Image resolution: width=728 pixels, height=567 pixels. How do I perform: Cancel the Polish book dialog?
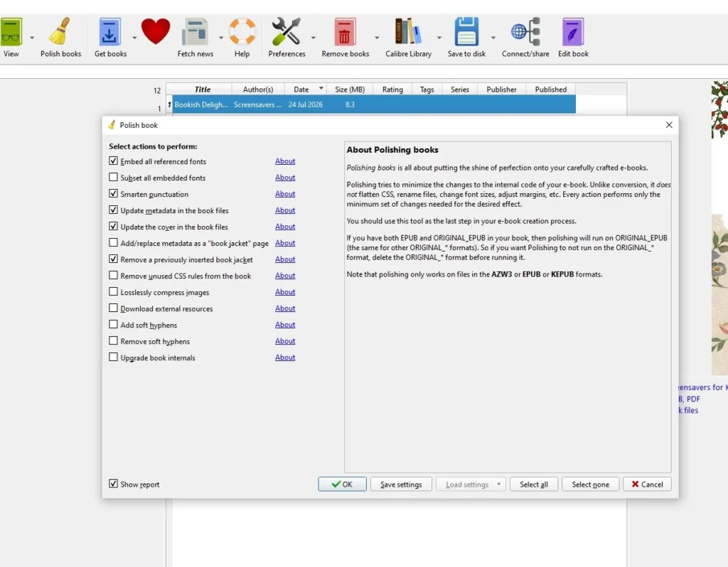pos(647,484)
